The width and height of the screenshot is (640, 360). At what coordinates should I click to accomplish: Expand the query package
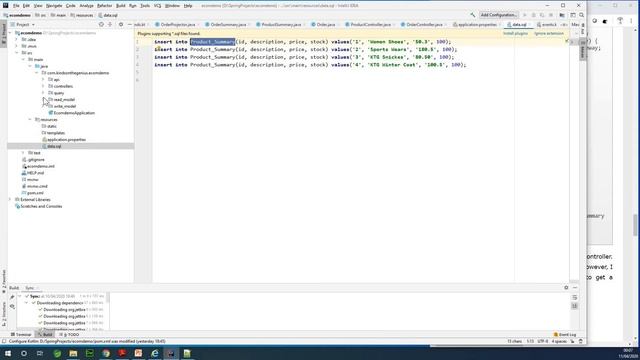click(x=43, y=93)
